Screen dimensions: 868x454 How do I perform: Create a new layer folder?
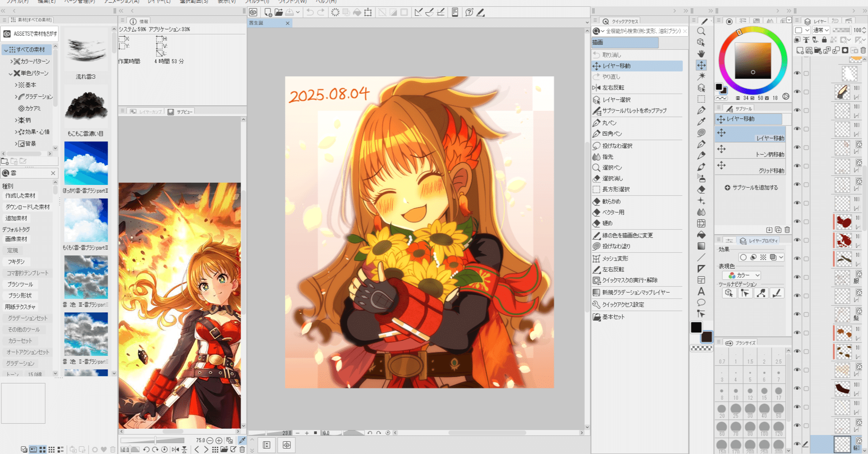coord(818,50)
